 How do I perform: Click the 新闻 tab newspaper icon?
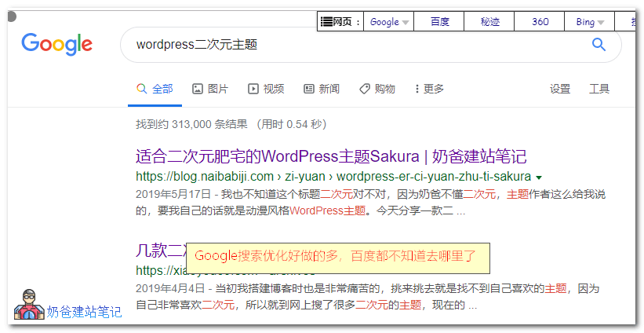309,89
